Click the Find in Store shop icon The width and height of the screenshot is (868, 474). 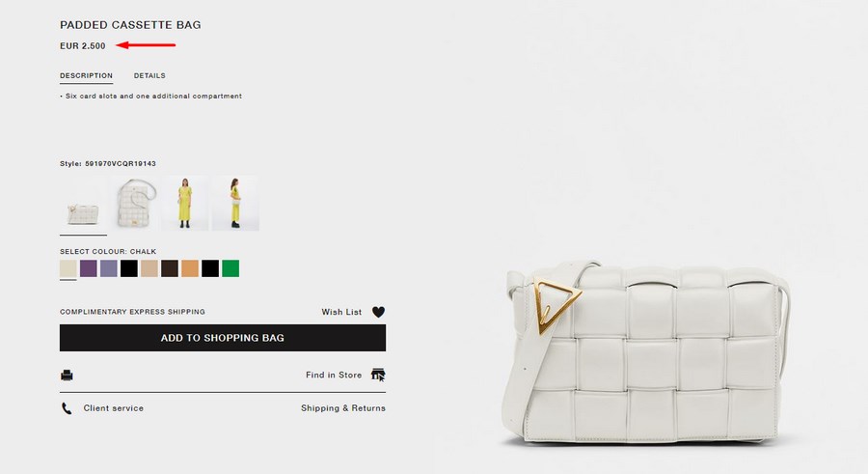point(378,375)
